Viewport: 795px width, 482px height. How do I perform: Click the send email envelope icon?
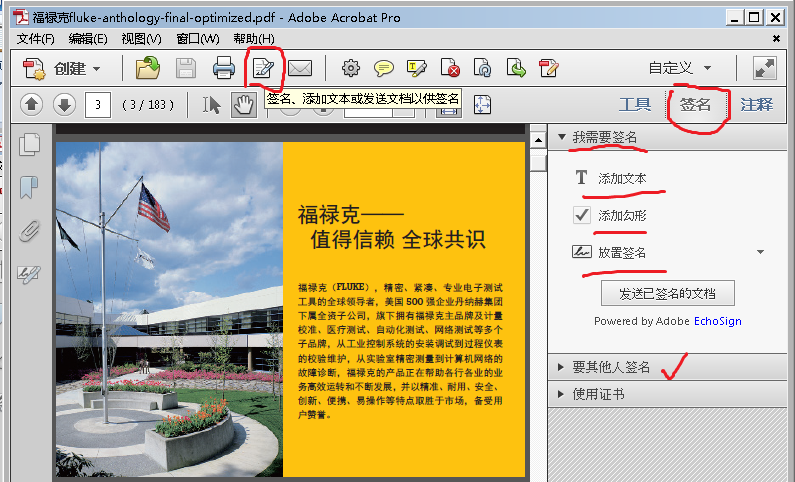pos(300,68)
